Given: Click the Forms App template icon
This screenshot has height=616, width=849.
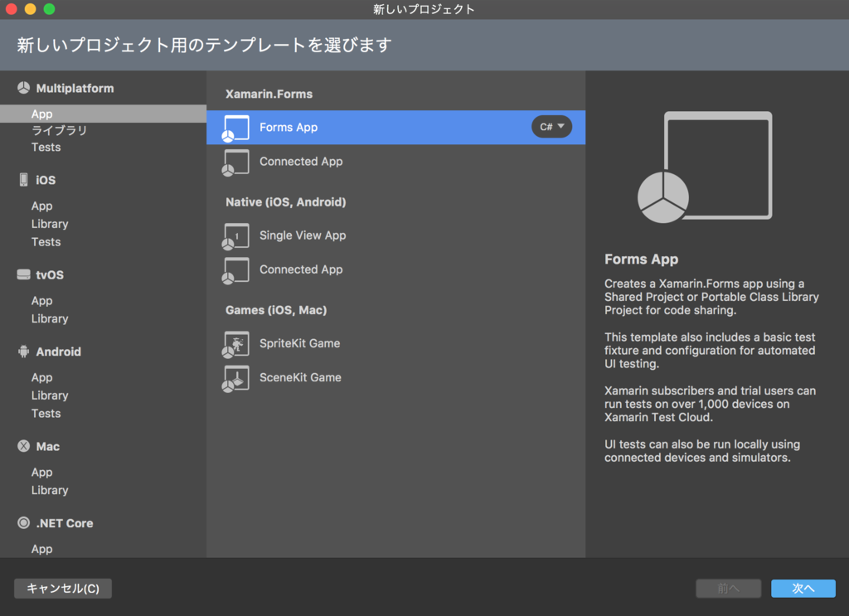Looking at the screenshot, I should 235,129.
